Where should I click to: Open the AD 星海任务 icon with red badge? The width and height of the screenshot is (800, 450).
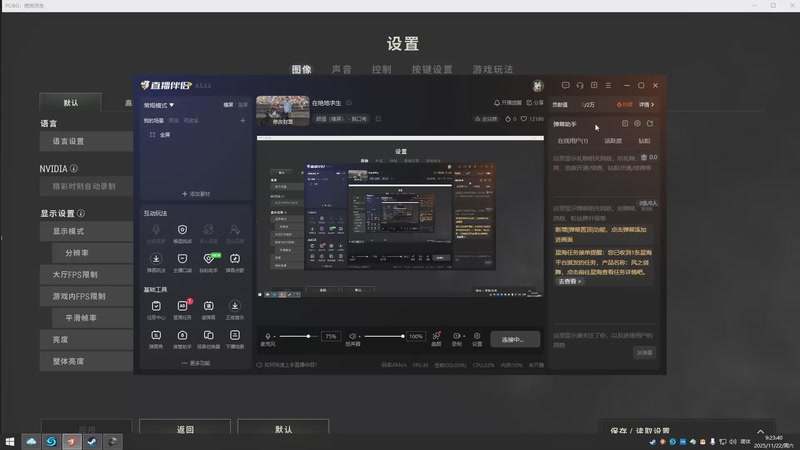(x=182, y=306)
